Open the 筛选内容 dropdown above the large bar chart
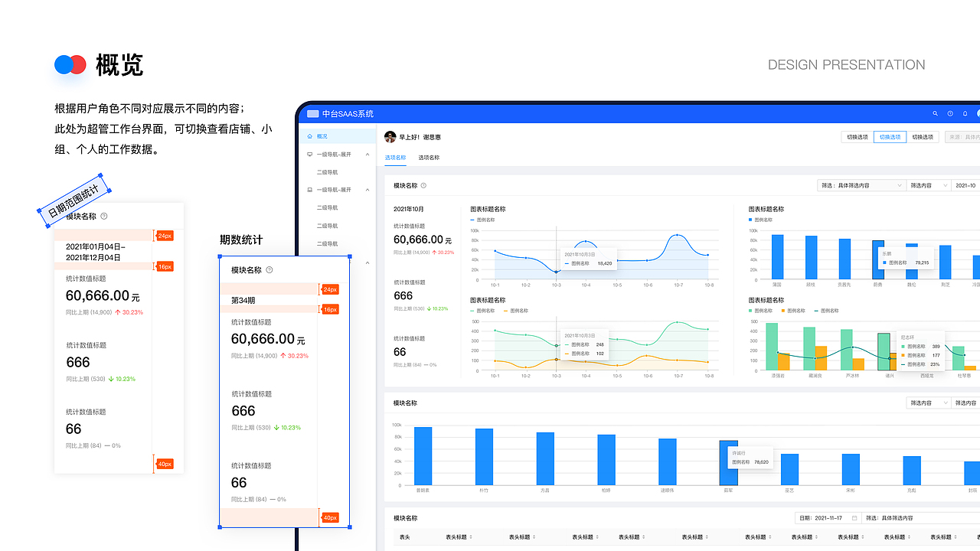 click(928, 403)
